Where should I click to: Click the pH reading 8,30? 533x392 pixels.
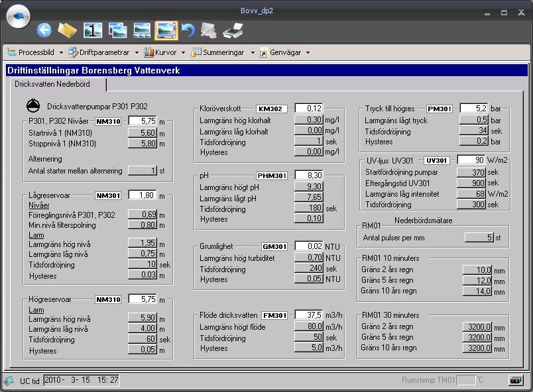coord(309,175)
